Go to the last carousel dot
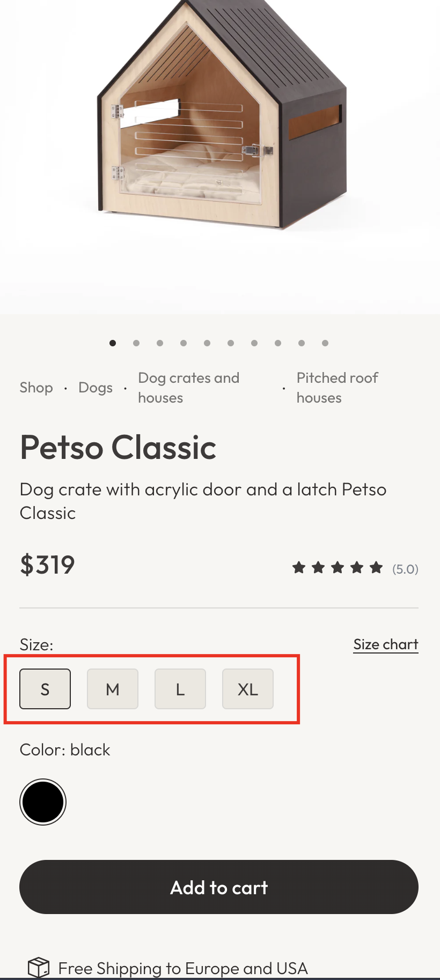Viewport: 440px width, 980px height. click(325, 343)
